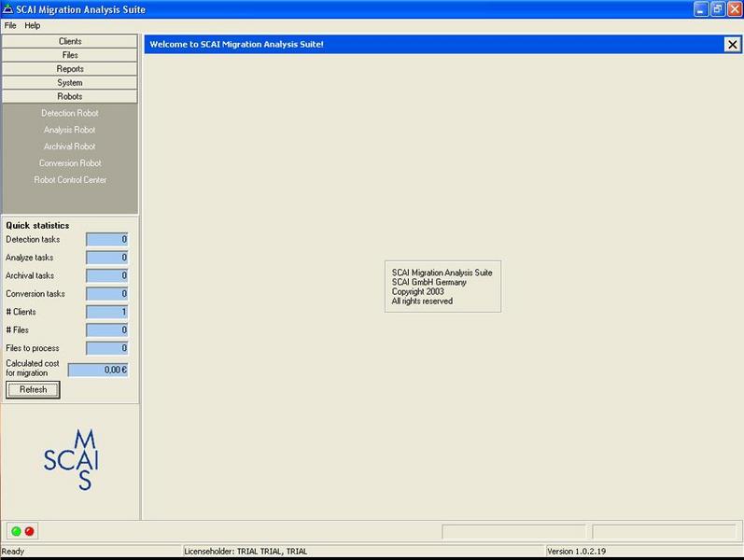Screen dimensions: 744x560
Task: Open Archival Robot
Action: tap(70, 147)
